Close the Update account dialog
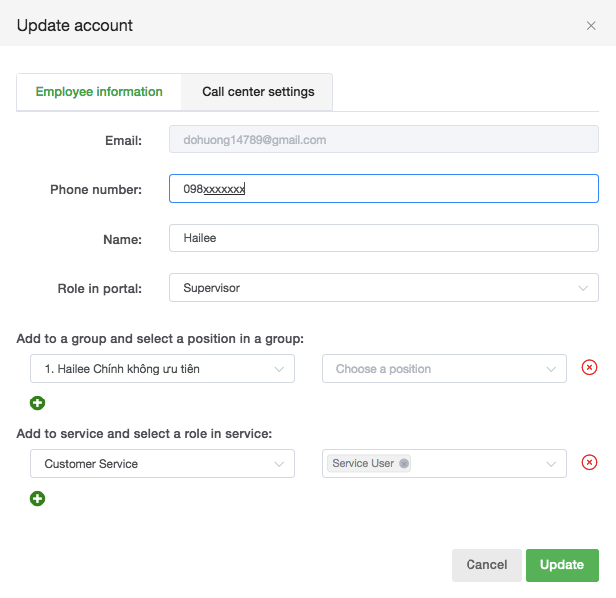This screenshot has height=598, width=616. point(591,26)
